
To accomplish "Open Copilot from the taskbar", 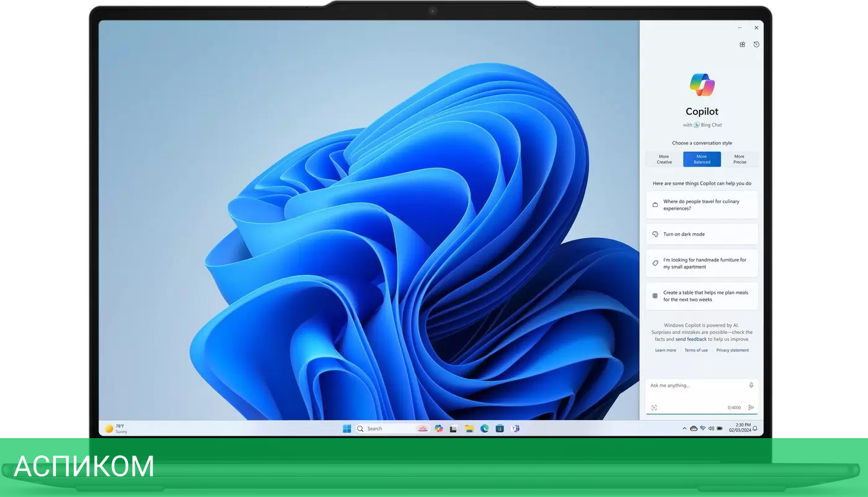I will [x=439, y=429].
